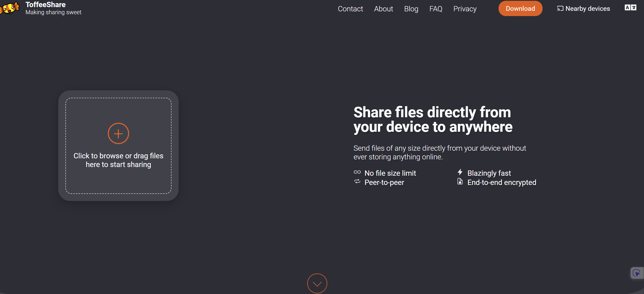Image resolution: width=644 pixels, height=294 pixels.
Task: Open the language translation icon
Action: pos(630,8)
